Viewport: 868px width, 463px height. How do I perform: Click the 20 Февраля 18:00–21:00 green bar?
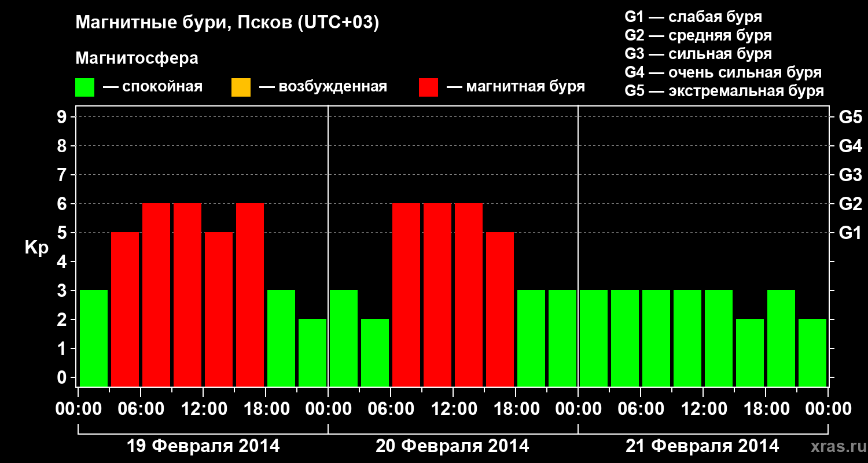531,338
